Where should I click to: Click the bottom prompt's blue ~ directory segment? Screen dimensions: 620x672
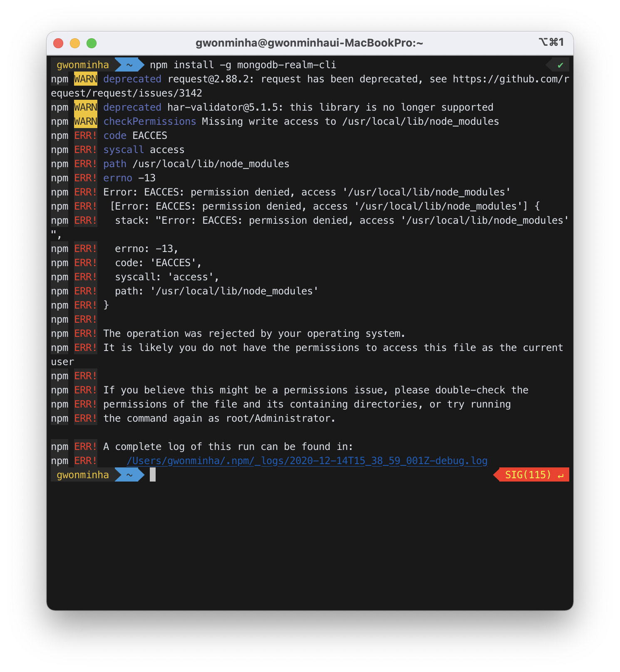129,475
